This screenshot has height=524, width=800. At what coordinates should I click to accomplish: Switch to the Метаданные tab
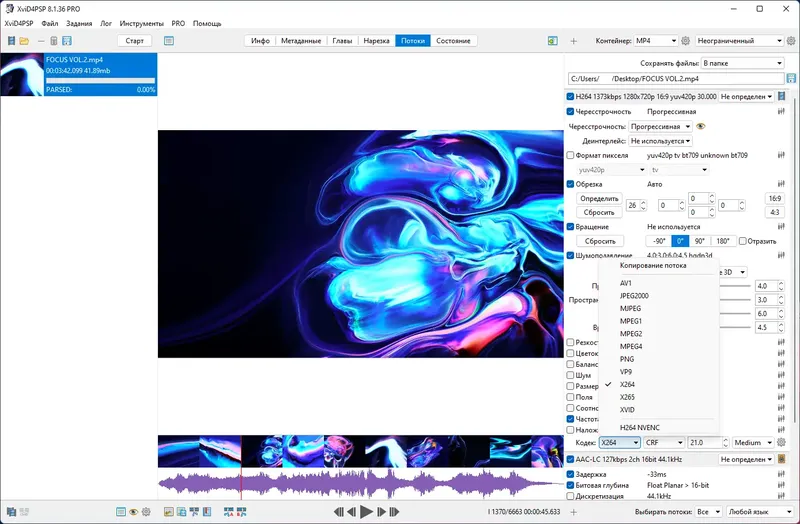coord(301,41)
